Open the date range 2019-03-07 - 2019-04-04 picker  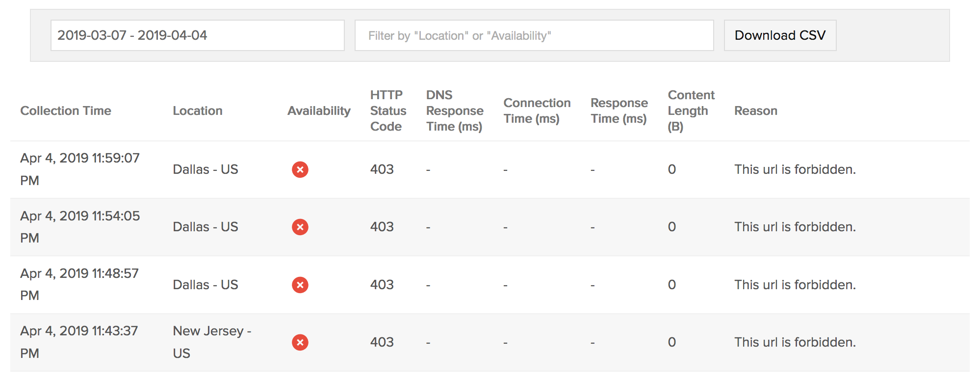pyautogui.click(x=197, y=35)
